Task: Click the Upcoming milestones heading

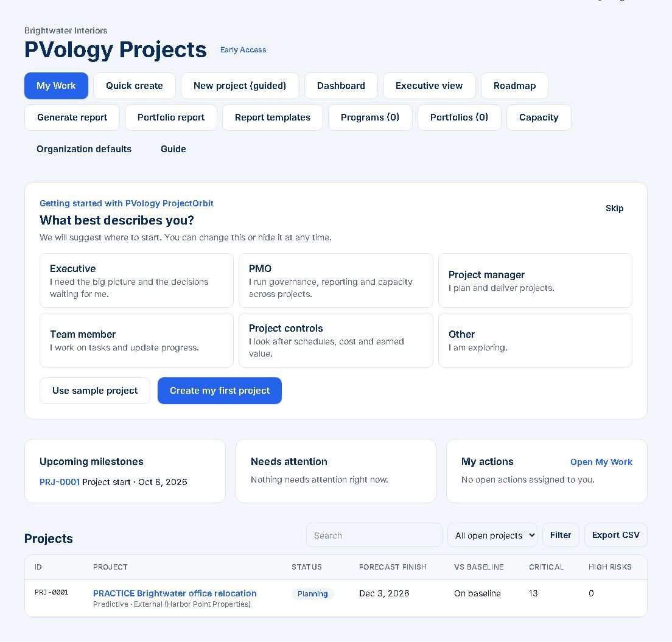Action: pos(91,462)
